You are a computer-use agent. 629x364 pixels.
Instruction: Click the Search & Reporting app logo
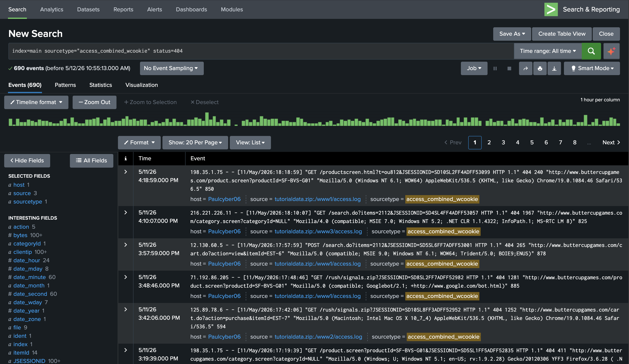pyautogui.click(x=551, y=9)
